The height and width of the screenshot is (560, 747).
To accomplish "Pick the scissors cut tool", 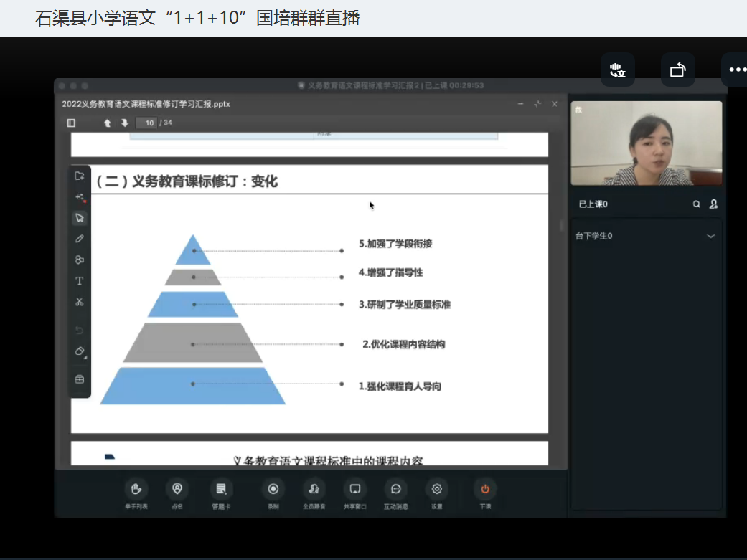I will [80, 302].
